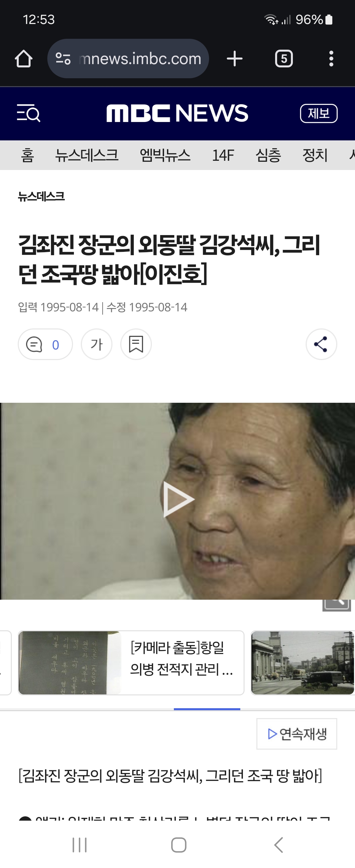
Task: Switch to the 엠빅뉴스 tab
Action: pyautogui.click(x=165, y=155)
